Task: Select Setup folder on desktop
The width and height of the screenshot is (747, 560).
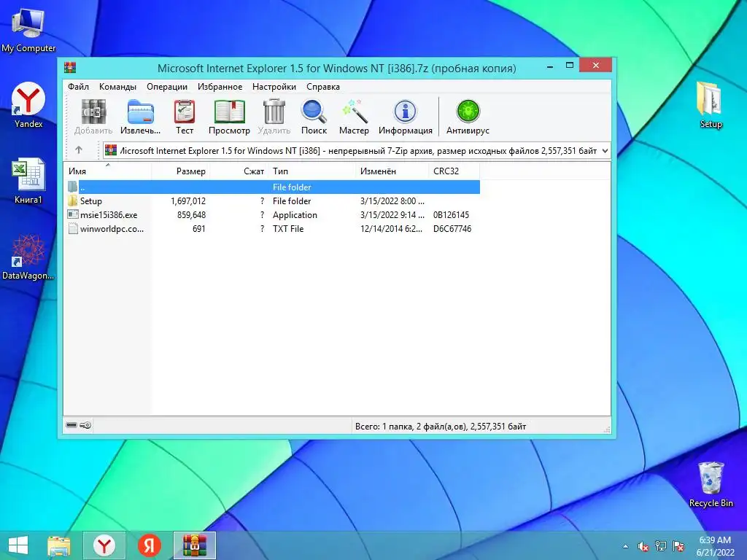Action: [x=711, y=105]
